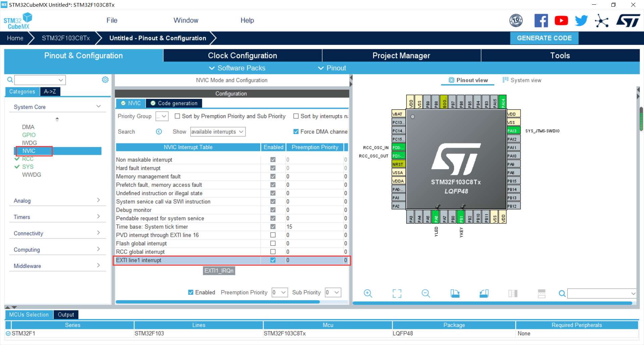Zoom out of the pinout view
644x345 pixels.
[426, 294]
